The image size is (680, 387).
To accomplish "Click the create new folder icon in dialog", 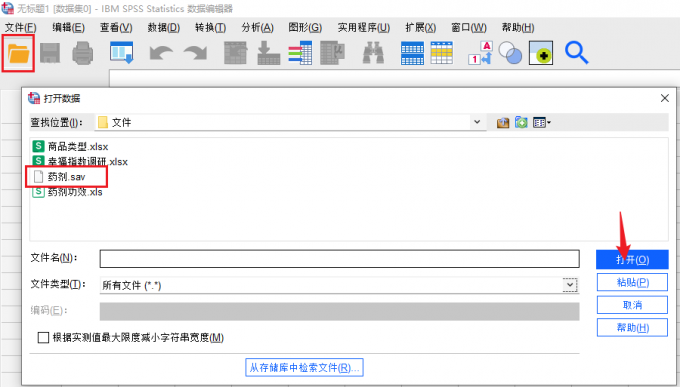I will 521,123.
